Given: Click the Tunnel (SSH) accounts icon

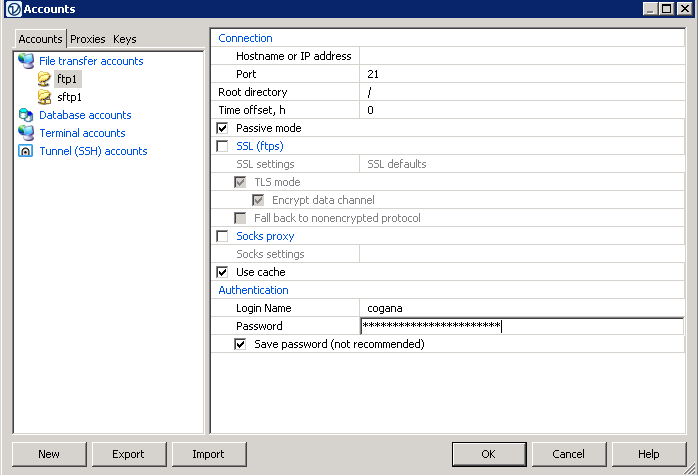Looking at the screenshot, I should pyautogui.click(x=26, y=151).
